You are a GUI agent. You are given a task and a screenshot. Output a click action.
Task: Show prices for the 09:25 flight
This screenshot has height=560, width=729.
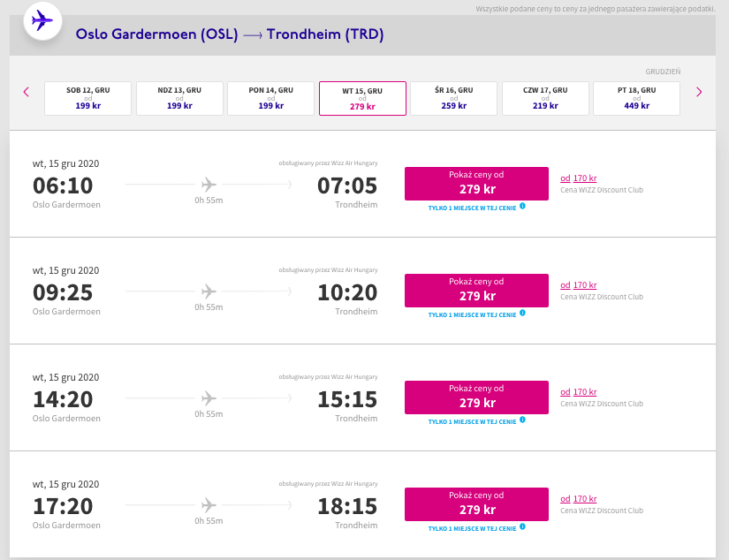coord(476,291)
